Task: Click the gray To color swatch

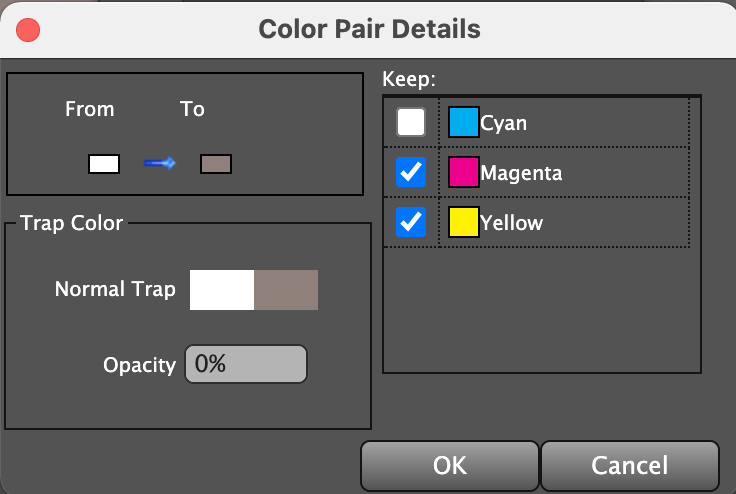Action: click(216, 164)
